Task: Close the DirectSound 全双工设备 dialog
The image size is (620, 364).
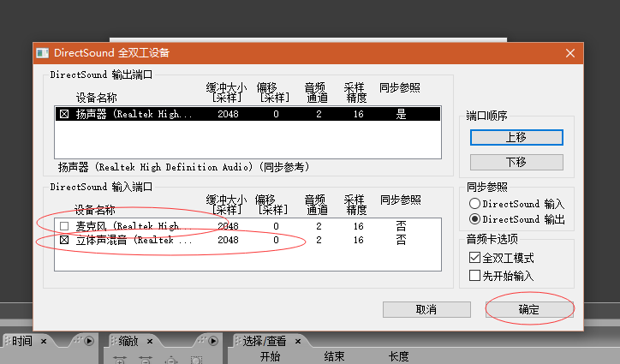Action: click(569, 53)
